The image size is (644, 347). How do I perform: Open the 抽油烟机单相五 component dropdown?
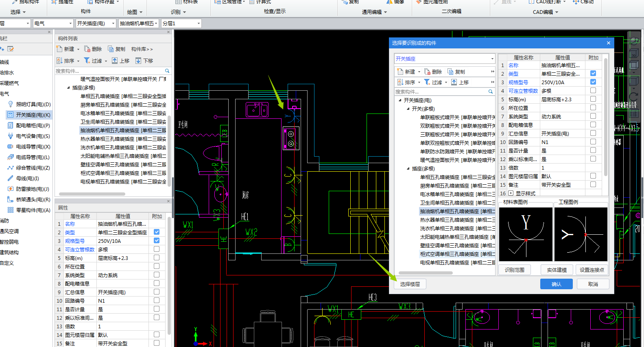[x=139, y=24]
